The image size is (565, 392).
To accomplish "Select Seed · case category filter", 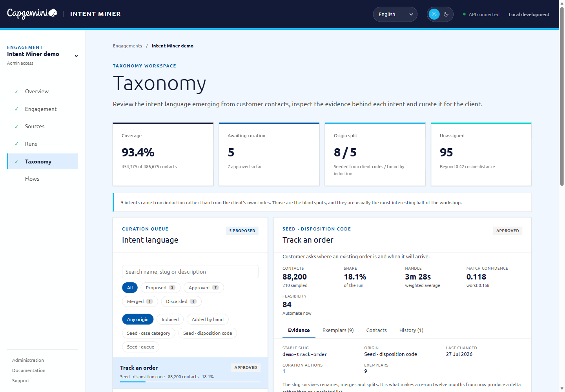I will (x=149, y=333).
